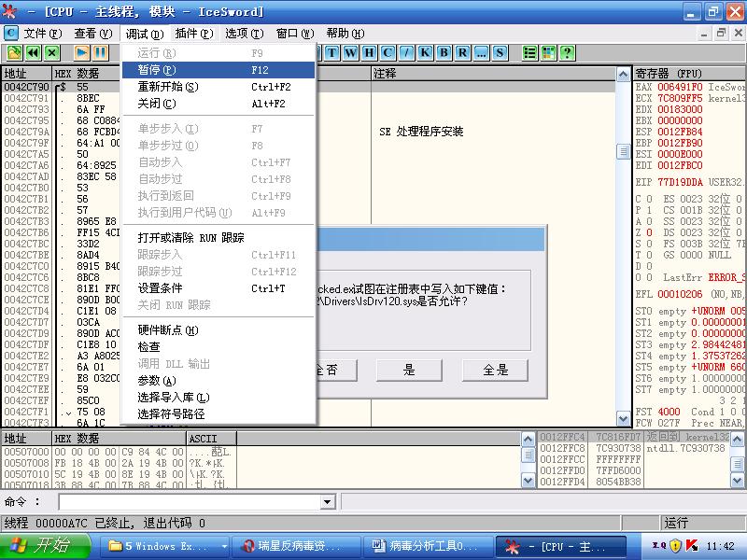Screen dimensions: 747x560
Task: Click the red K tray icon
Action: click(x=692, y=546)
